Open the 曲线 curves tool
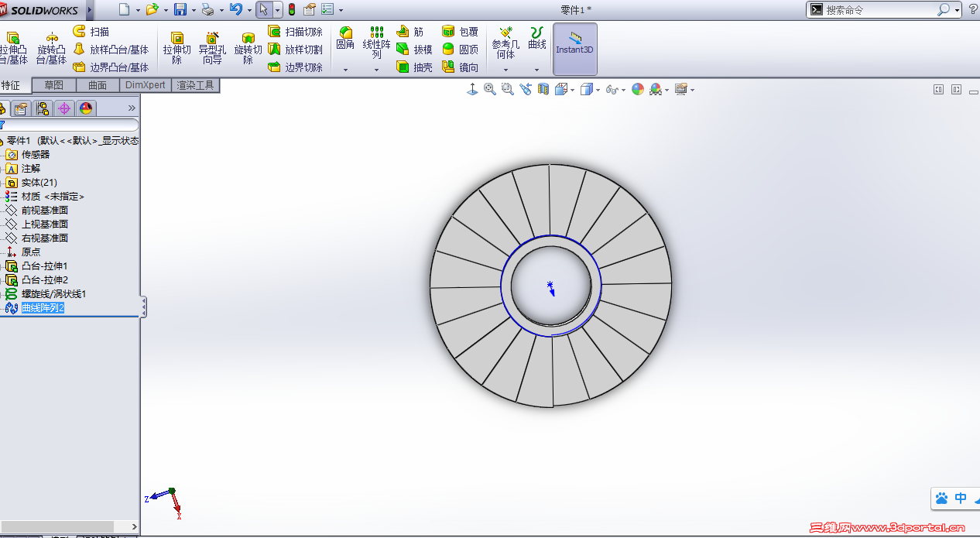The image size is (980, 538). (x=536, y=39)
